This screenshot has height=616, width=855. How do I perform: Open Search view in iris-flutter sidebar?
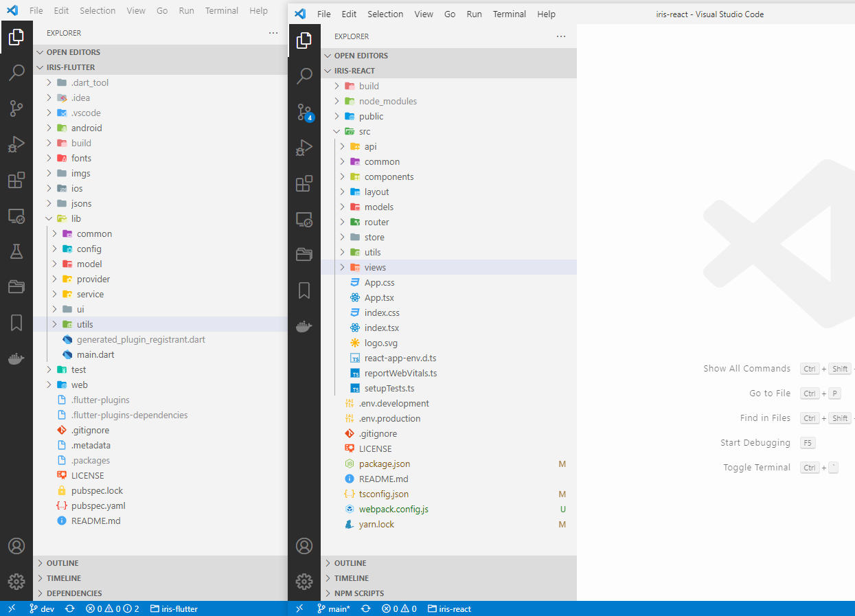[x=16, y=72]
